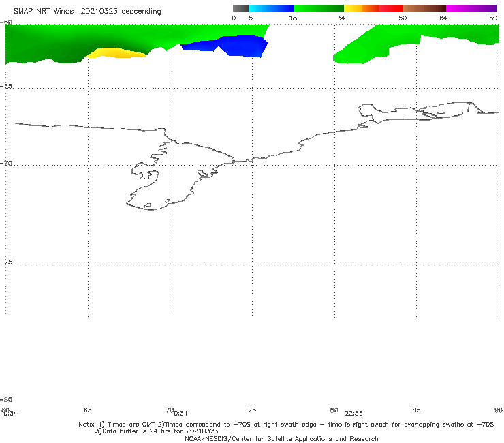Click the coastal island outline near longitude 85
Screen dimensions: 504x443
(x=445, y=110)
